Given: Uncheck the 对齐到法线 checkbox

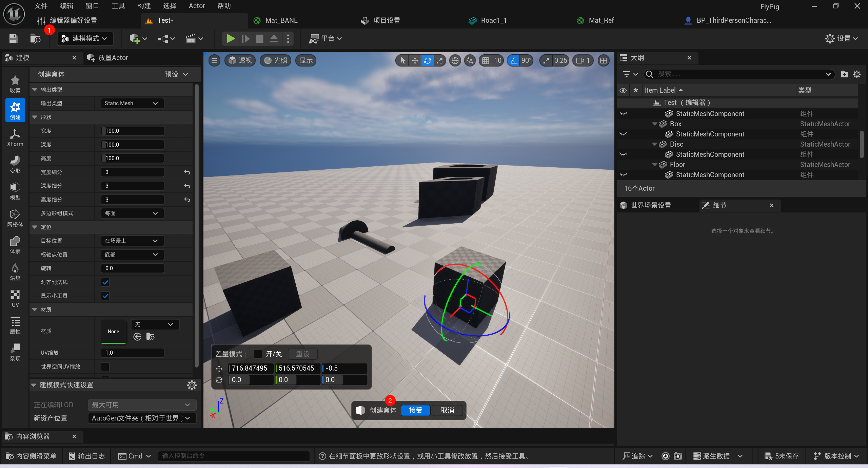Looking at the screenshot, I should (105, 282).
